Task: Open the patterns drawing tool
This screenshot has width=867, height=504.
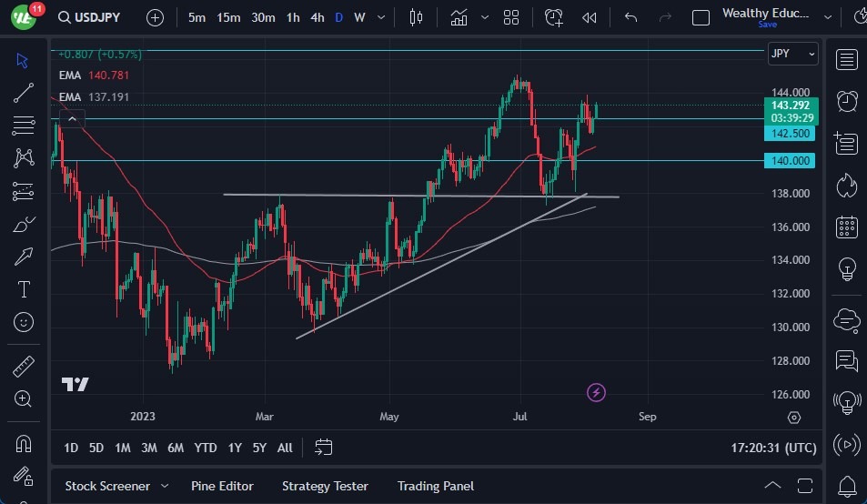Action: pyautogui.click(x=24, y=158)
